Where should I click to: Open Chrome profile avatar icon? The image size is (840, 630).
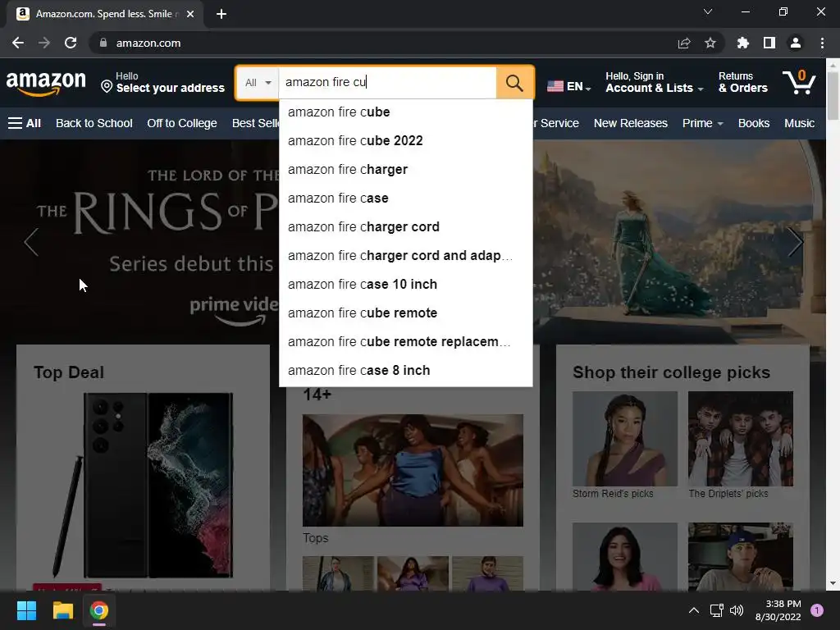pyautogui.click(x=796, y=43)
